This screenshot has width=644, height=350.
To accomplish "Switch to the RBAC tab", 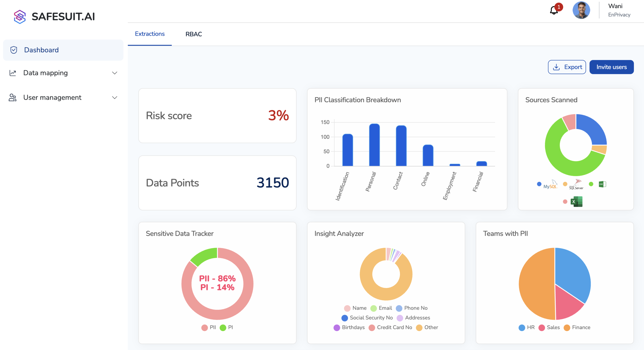I will 194,34.
